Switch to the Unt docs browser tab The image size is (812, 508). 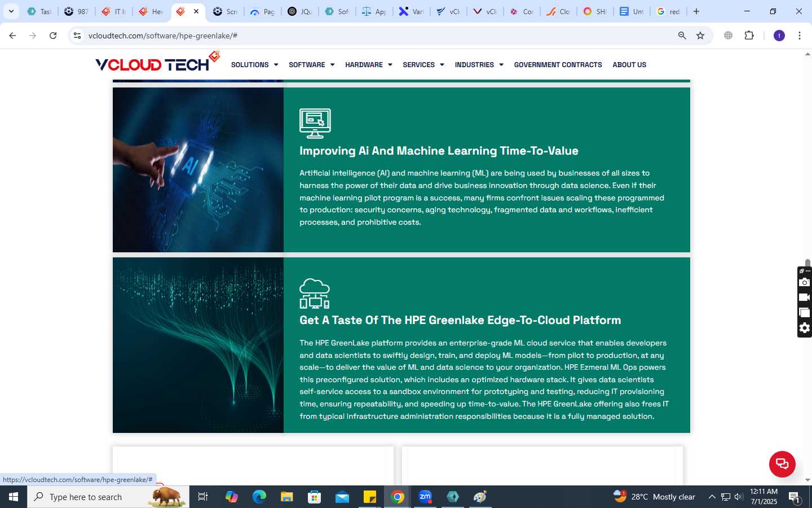632,11
